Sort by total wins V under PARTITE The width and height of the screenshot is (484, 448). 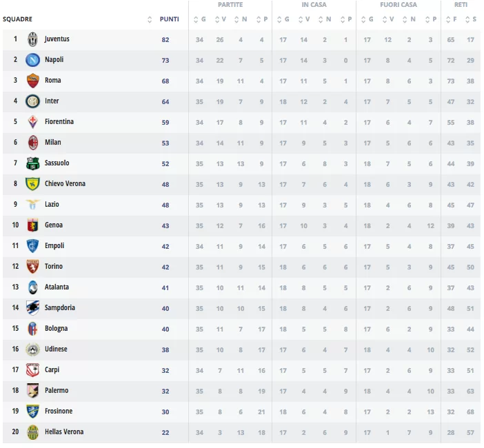[x=218, y=19]
